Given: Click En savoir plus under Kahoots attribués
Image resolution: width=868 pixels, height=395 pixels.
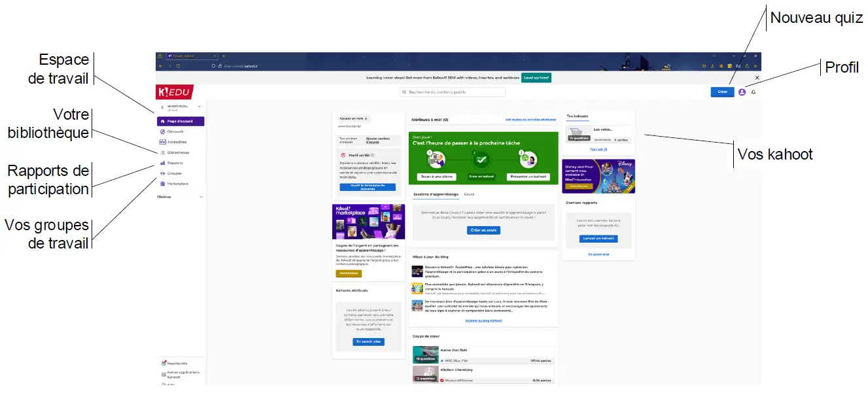Looking at the screenshot, I should [x=369, y=341].
